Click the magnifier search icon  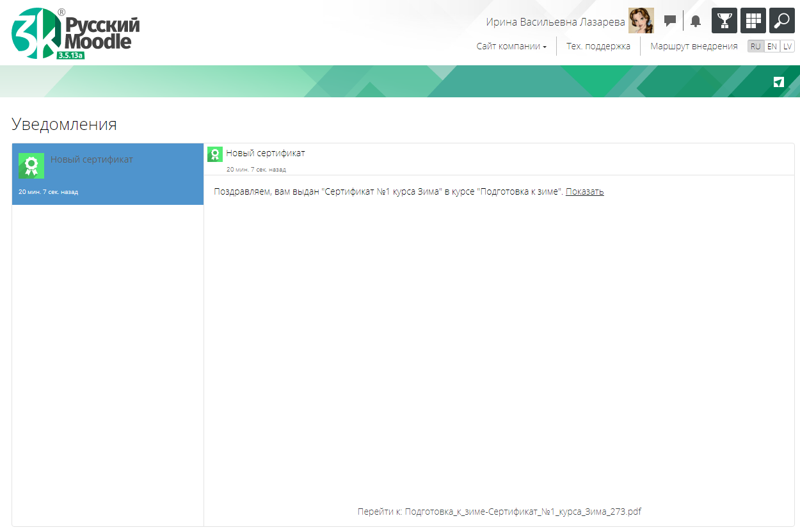pyautogui.click(x=781, y=20)
